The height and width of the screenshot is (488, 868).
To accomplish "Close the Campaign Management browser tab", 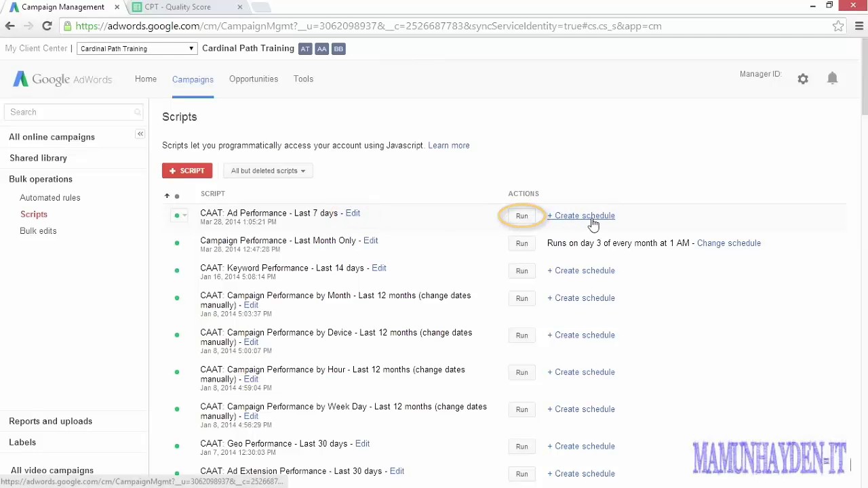I will [x=117, y=7].
